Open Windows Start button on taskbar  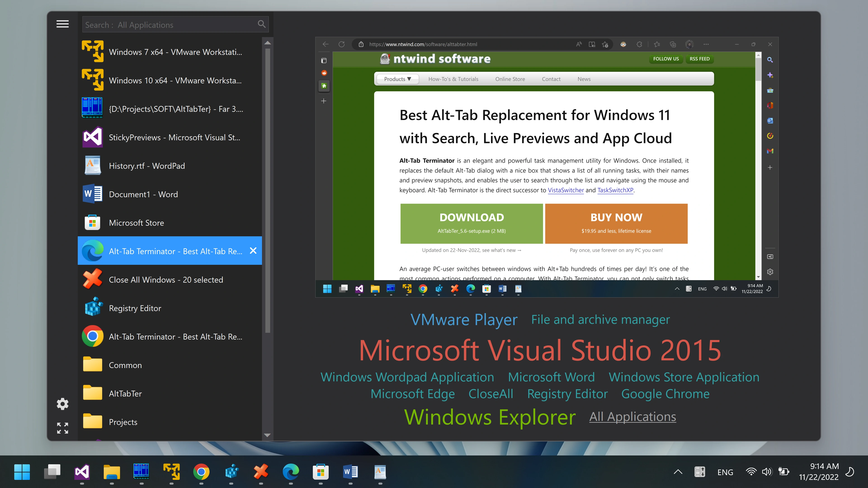22,472
